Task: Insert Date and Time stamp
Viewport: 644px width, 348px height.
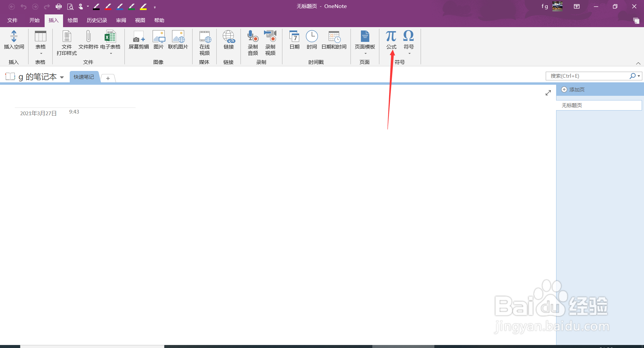Action: 334,36
